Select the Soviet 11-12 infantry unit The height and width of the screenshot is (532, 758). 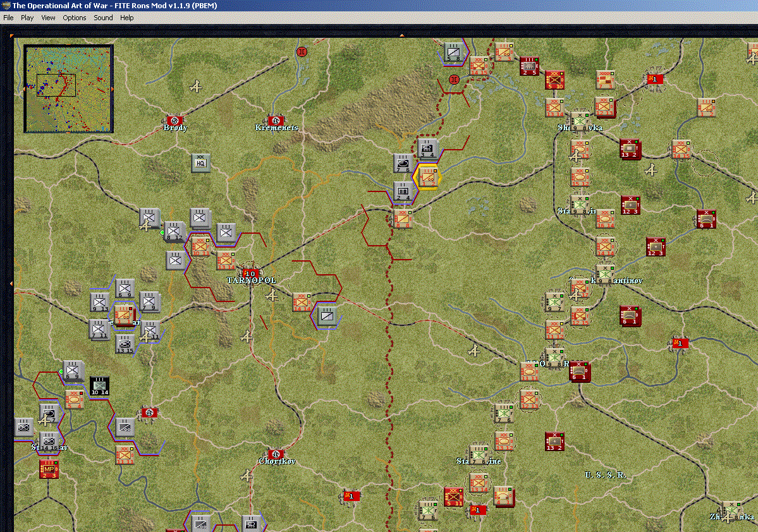coord(554,330)
